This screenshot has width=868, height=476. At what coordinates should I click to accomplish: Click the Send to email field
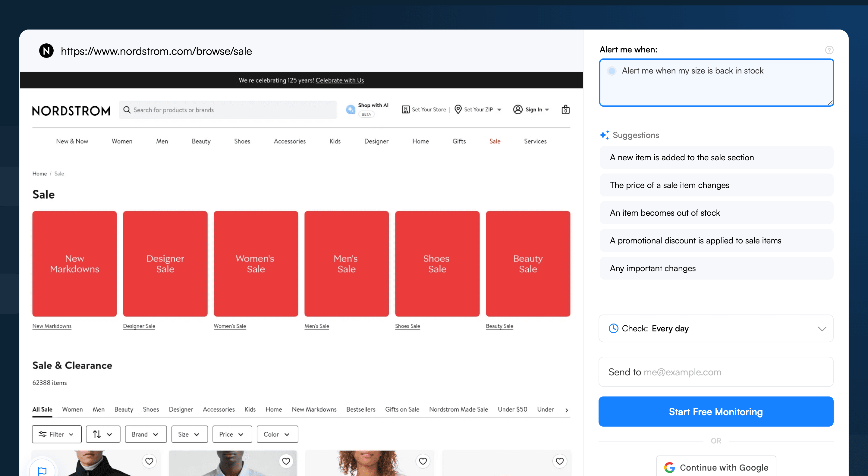tap(716, 372)
